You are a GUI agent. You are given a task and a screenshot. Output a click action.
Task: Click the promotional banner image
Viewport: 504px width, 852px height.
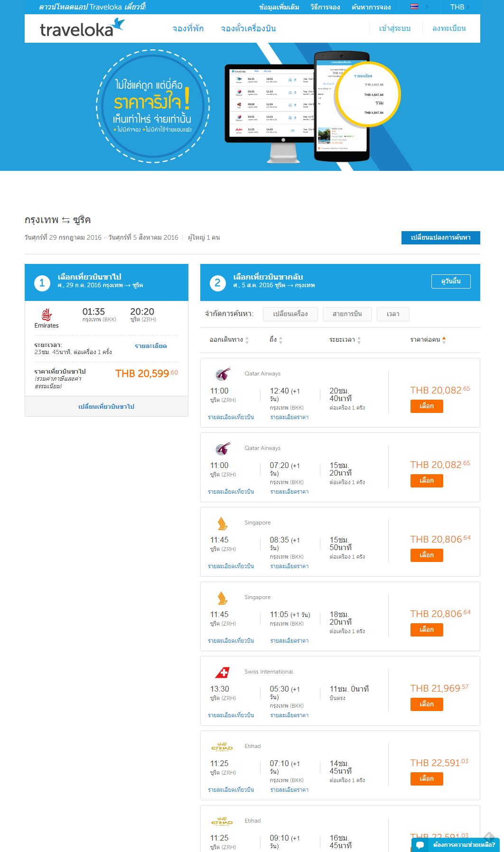click(252, 107)
